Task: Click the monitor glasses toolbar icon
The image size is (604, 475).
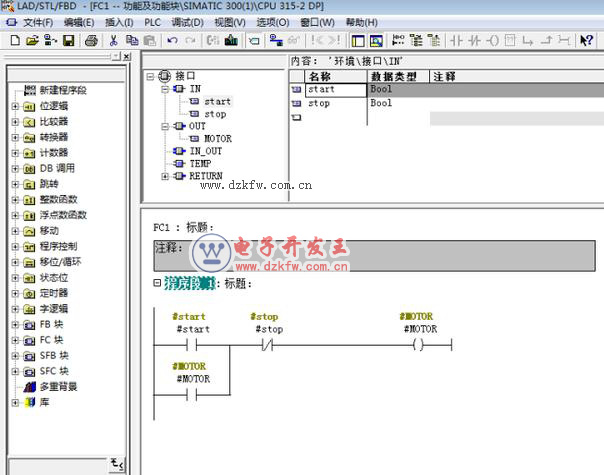Action: pos(294,40)
